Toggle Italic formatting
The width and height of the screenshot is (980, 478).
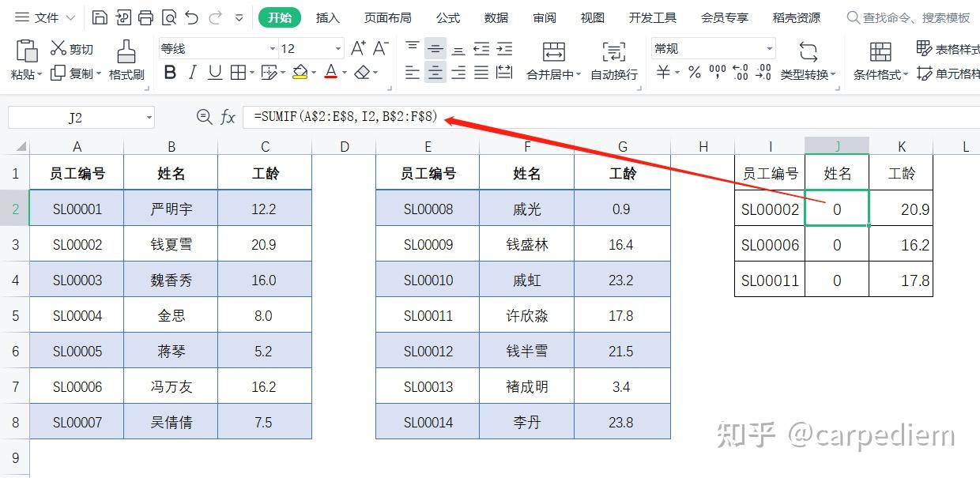point(192,73)
